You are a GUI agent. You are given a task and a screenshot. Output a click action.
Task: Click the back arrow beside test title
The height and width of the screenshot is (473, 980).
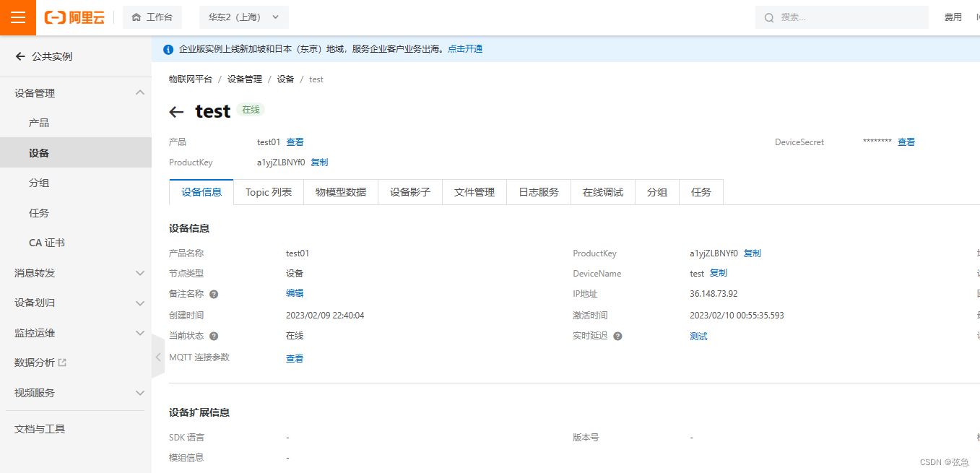(x=177, y=112)
